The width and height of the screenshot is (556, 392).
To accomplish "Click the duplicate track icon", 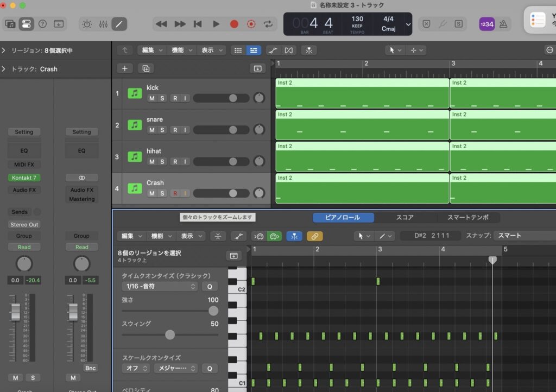I will click(x=145, y=68).
